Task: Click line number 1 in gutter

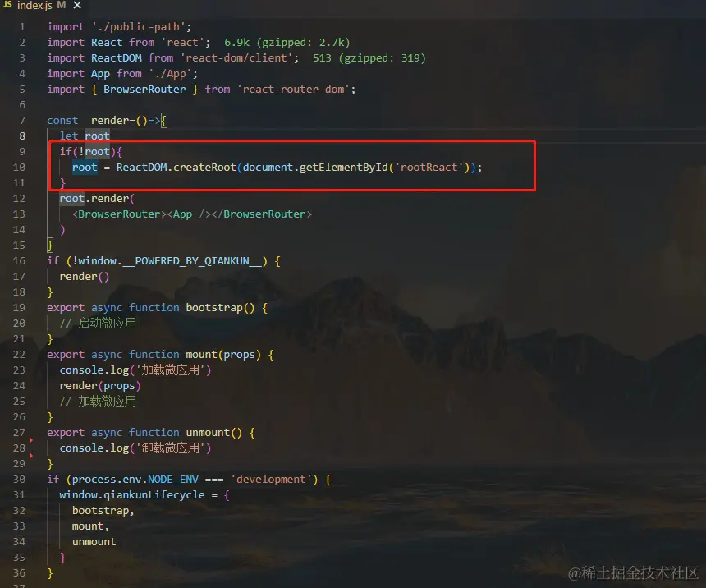Action: 22,27
